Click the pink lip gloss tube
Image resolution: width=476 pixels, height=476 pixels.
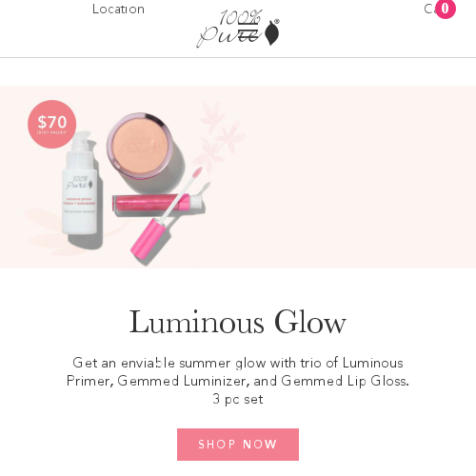coord(158,205)
